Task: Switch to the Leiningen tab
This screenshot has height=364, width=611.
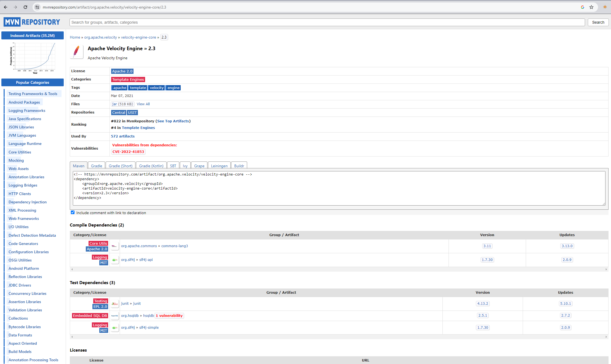Action: click(x=219, y=166)
